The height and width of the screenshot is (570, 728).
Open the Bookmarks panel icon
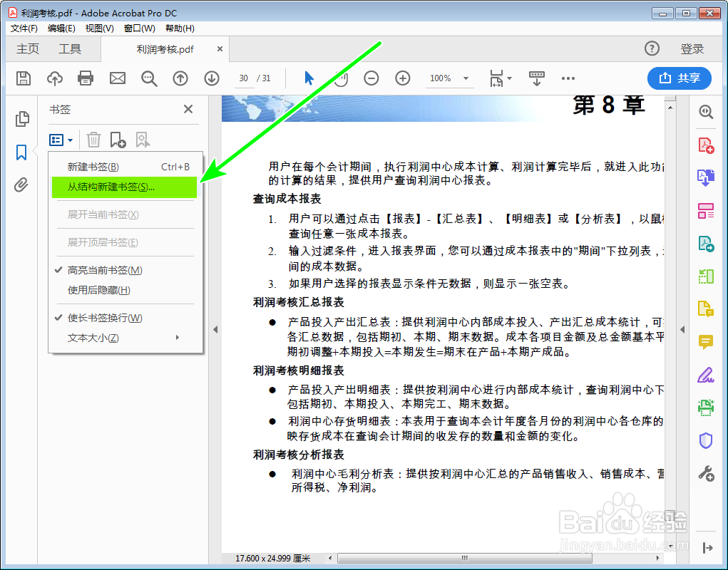pos(21,152)
